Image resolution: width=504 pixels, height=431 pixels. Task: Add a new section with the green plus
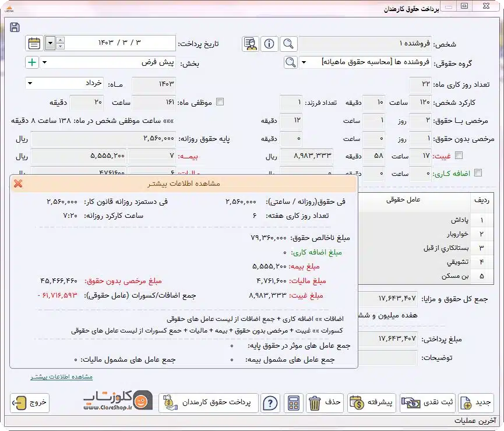32,62
